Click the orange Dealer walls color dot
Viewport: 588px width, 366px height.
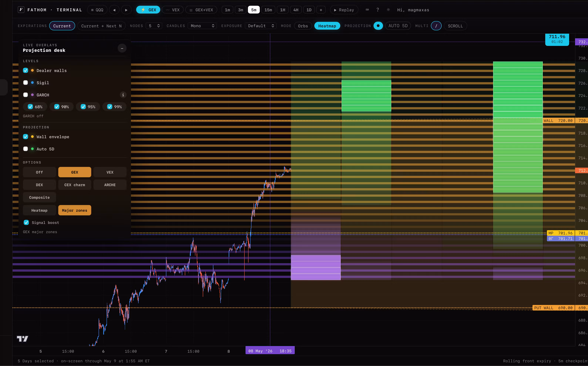pyautogui.click(x=32, y=70)
